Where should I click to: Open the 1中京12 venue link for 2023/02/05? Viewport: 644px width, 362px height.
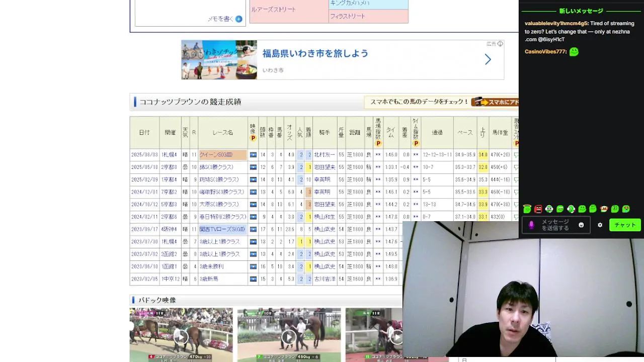(x=170, y=279)
